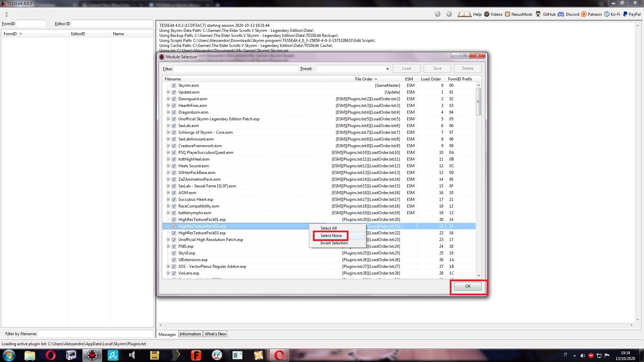Switch to the Messages tab
Image resolution: width=644 pixels, height=362 pixels.
(167, 334)
